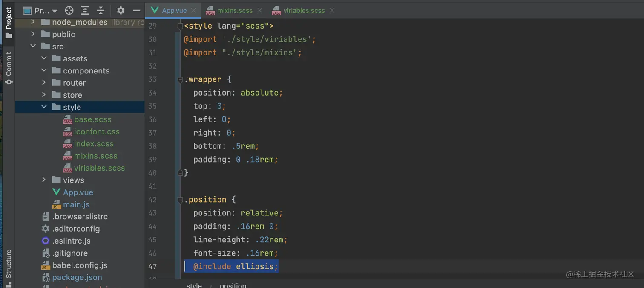Switch to the mixins.scss editor tab
Viewport: 644px width, 288px height.
(235, 10)
